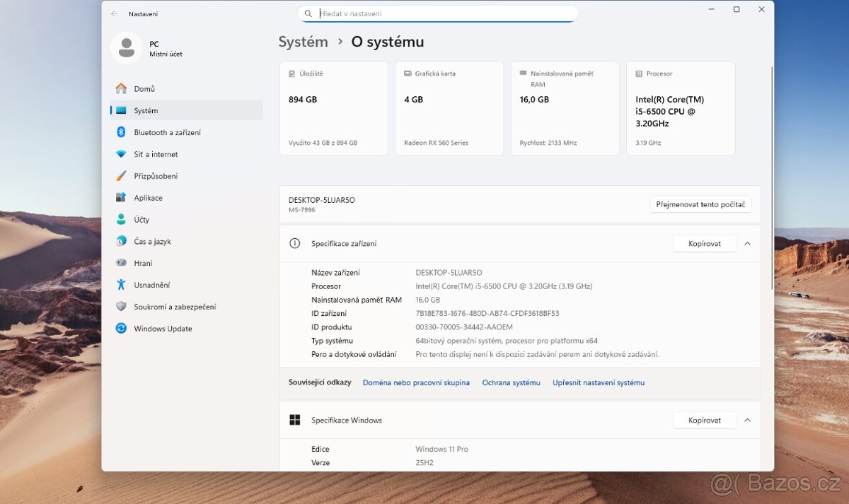Image resolution: width=849 pixels, height=504 pixels.
Task: Select Systém in the breadcrumb
Action: 303,41
